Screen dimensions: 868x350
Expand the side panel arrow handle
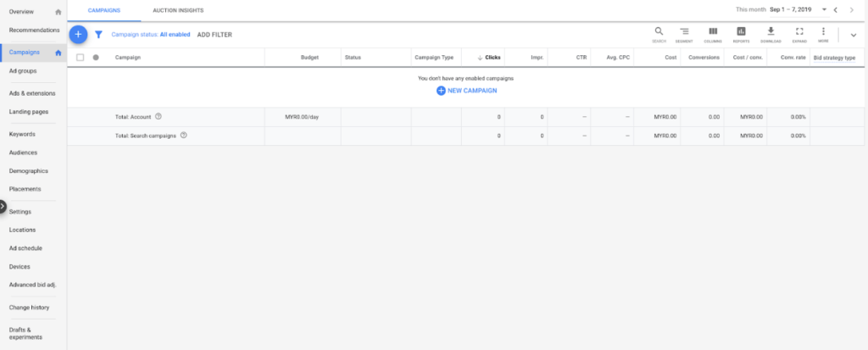click(3, 207)
